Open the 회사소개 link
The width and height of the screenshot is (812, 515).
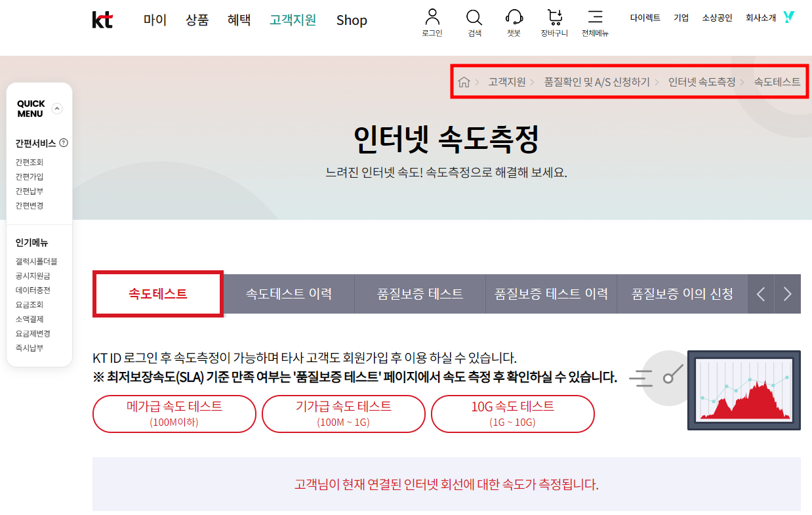(761, 18)
